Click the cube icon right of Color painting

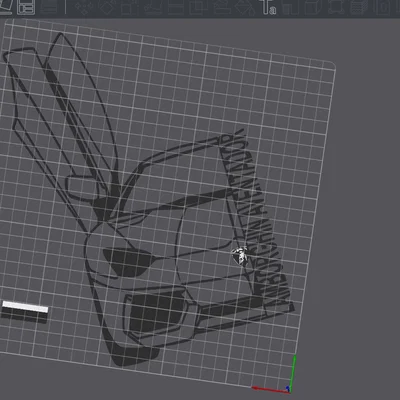pos(313,7)
